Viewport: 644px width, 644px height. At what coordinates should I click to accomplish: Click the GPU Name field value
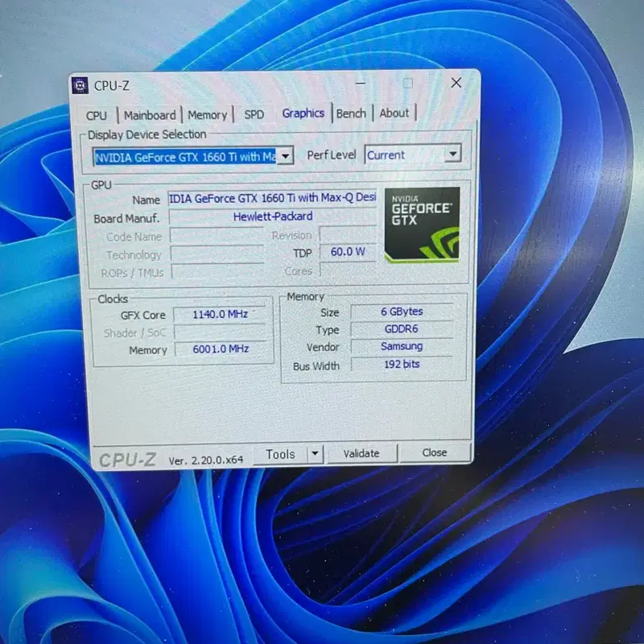click(272, 198)
